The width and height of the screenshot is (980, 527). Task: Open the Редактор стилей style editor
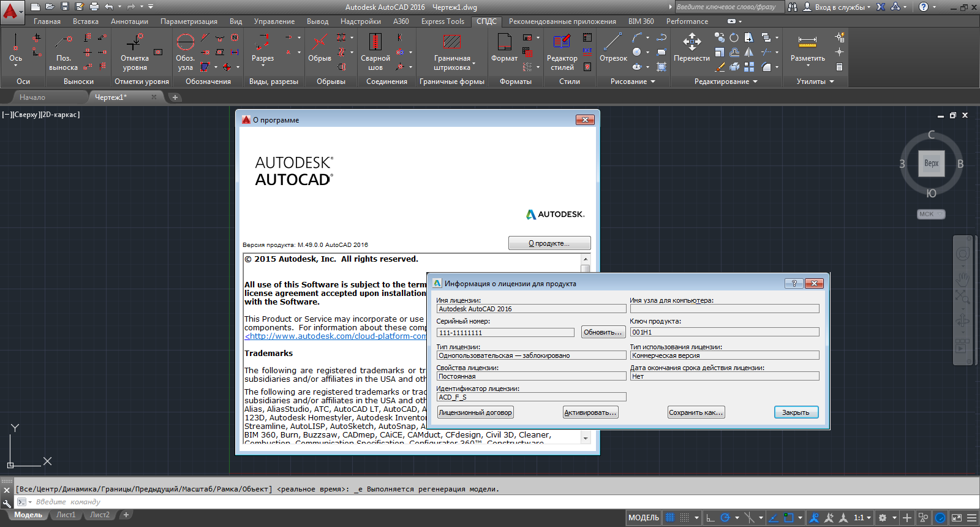tap(562, 51)
